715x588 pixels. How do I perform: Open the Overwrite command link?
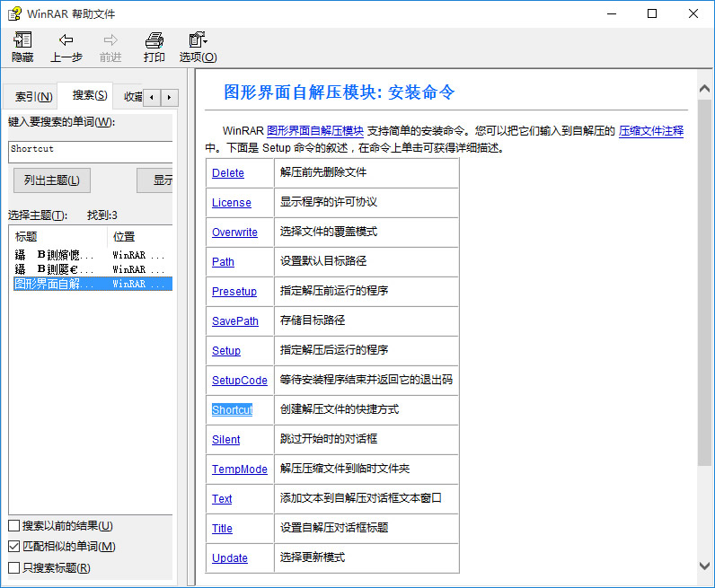point(234,233)
